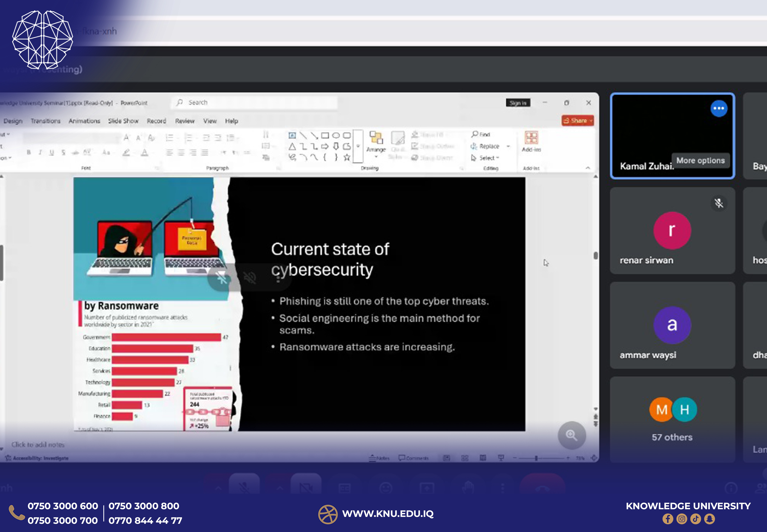Viewport: 767px width, 532px height.
Task: Switch to Reading View icon
Action: (x=483, y=458)
